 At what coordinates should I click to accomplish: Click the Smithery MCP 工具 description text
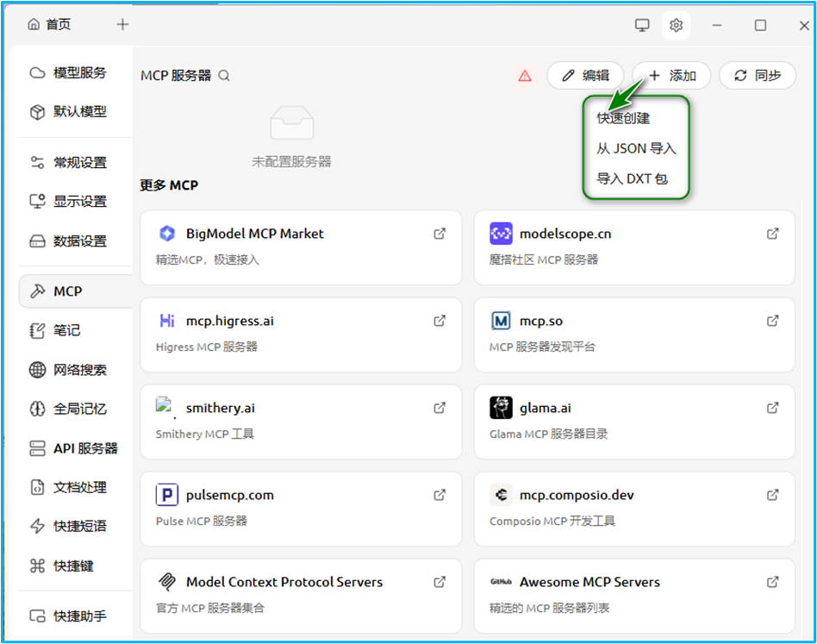coord(205,434)
